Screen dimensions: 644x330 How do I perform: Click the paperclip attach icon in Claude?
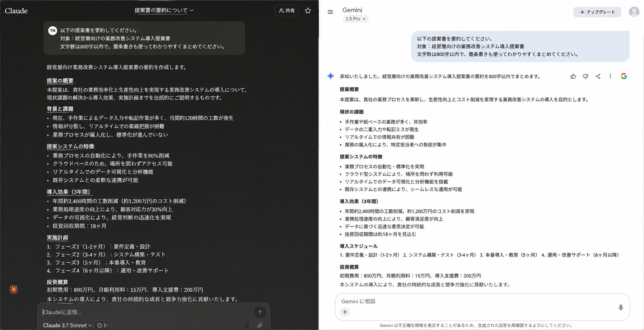247,325
